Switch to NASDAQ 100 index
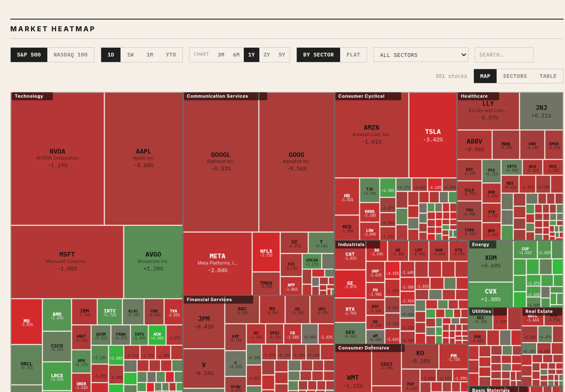Screen dimensions: 565x392 (x=71, y=55)
